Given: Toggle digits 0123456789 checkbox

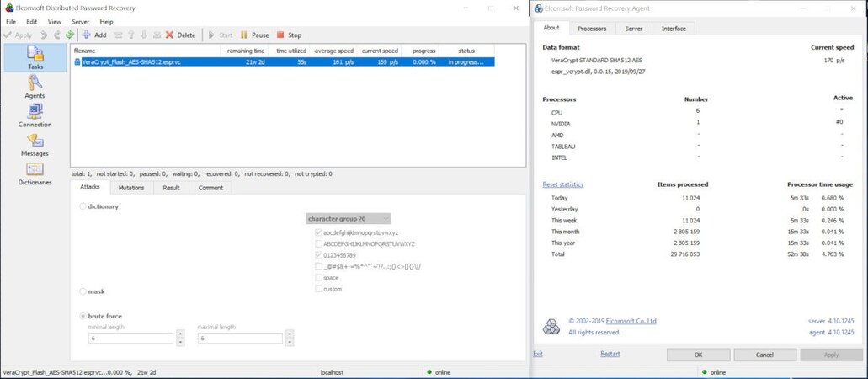Looking at the screenshot, I should click(318, 255).
